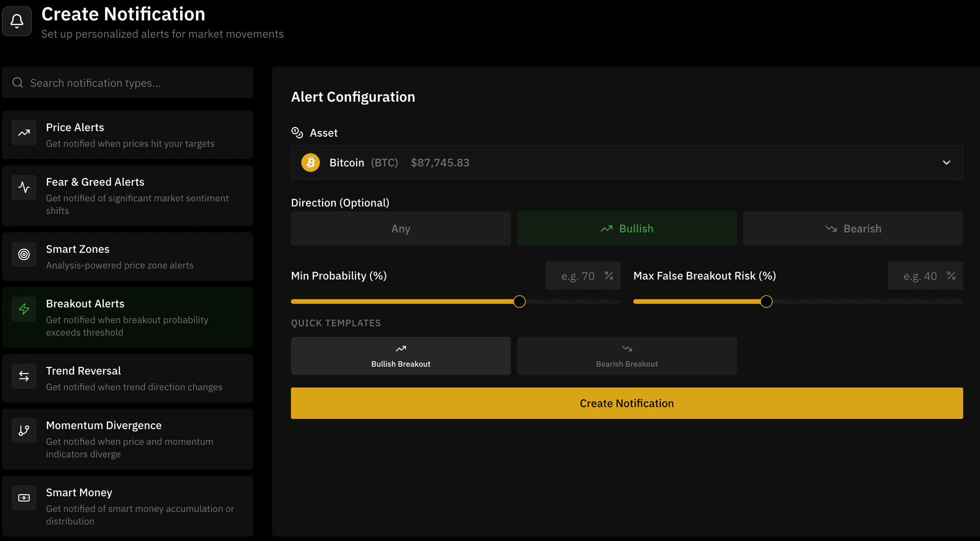Click the Momentum Divergence icon

coord(23,431)
